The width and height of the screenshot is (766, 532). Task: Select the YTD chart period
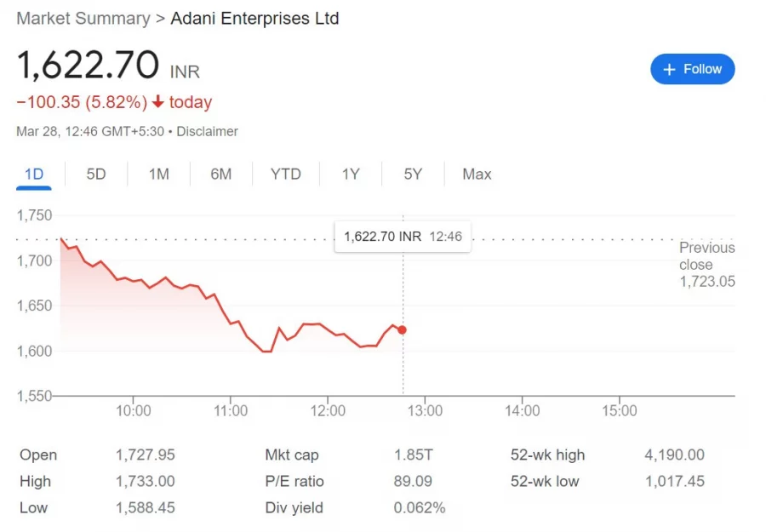tap(286, 174)
